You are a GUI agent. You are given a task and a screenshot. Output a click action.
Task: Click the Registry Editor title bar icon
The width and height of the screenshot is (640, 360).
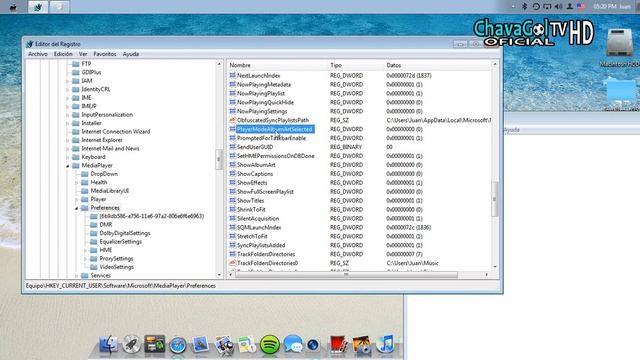(x=29, y=44)
